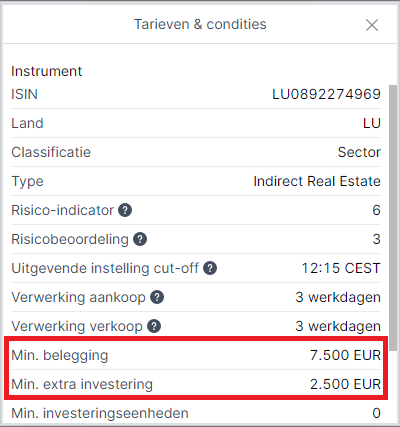The width and height of the screenshot is (400, 427).
Task: Click the Indirect Real Estate type value
Action: click(x=317, y=181)
